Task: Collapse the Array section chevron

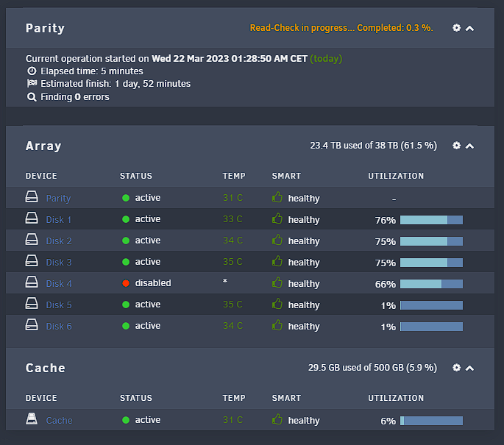Action: point(469,146)
